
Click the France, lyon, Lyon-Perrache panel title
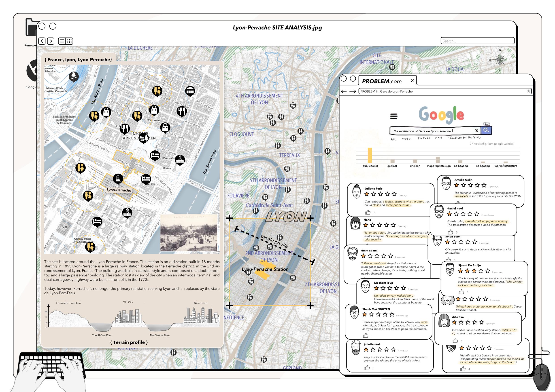click(x=78, y=60)
